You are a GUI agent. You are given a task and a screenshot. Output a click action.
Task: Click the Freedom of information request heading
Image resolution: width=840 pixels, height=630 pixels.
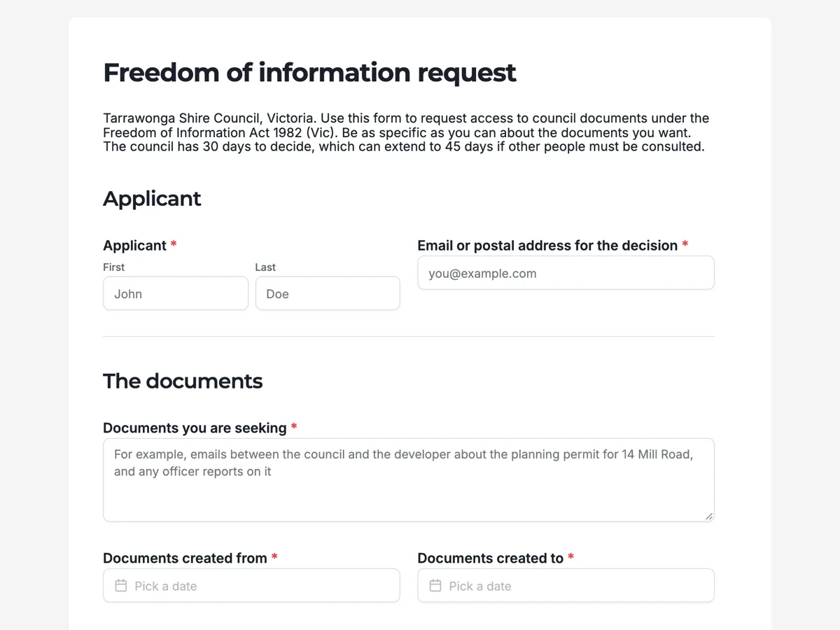[x=309, y=73]
